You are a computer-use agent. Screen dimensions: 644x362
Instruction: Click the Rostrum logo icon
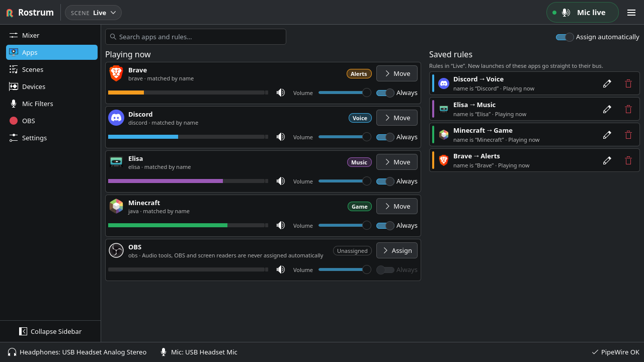(10, 13)
